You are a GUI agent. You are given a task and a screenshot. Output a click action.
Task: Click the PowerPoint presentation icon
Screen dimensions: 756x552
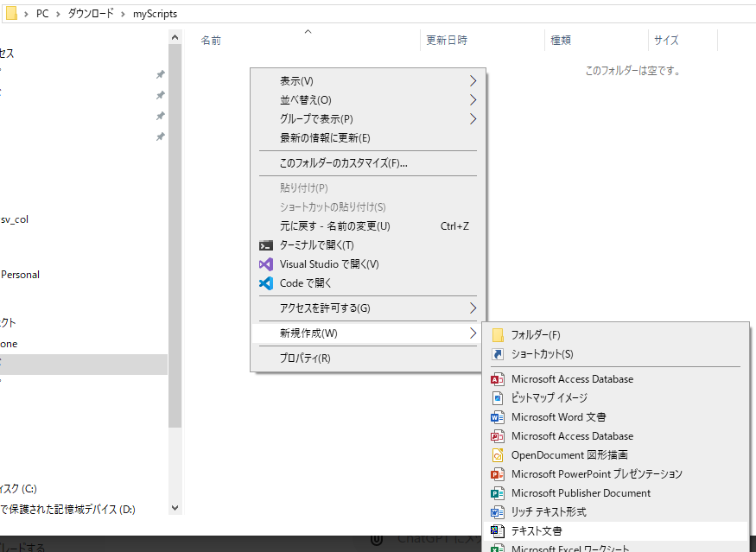coord(498,474)
